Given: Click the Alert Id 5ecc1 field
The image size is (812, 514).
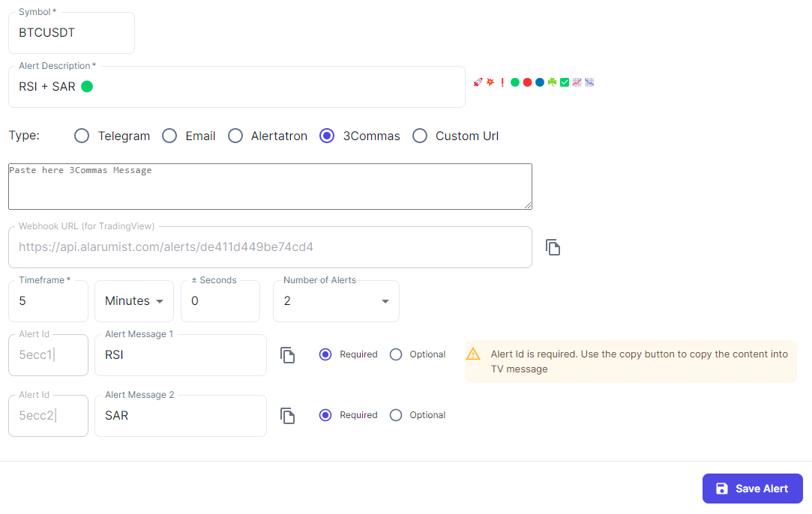Looking at the screenshot, I should coord(48,355).
